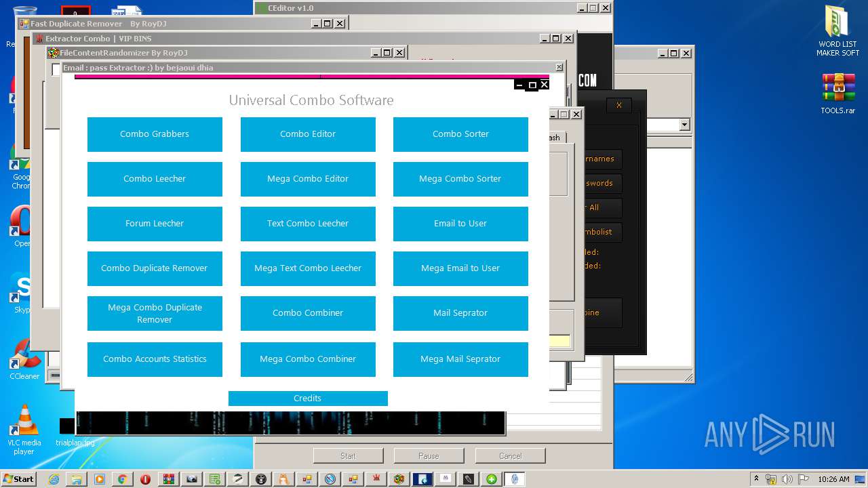Show hidden system tray icons
Screen dimensions: 868x488
coord(756,479)
